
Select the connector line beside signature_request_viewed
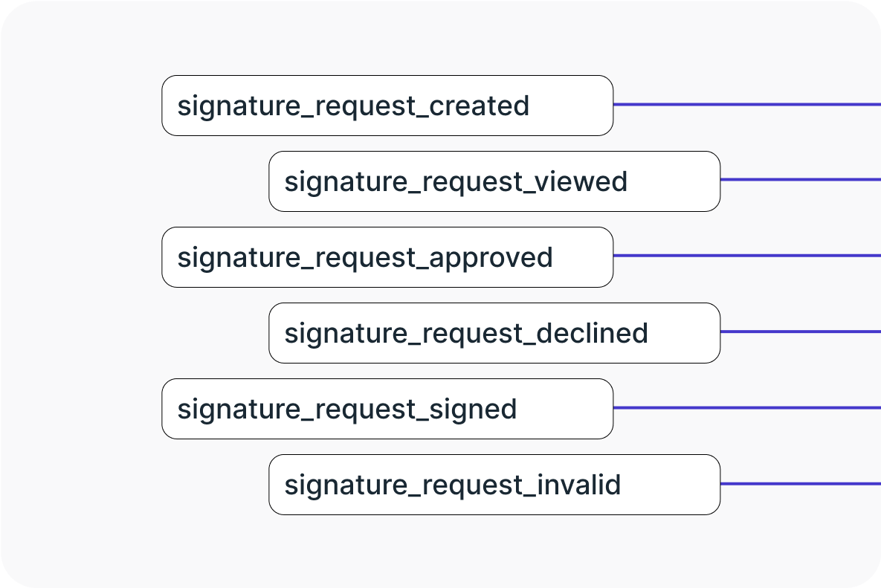pyautogui.click(x=801, y=180)
